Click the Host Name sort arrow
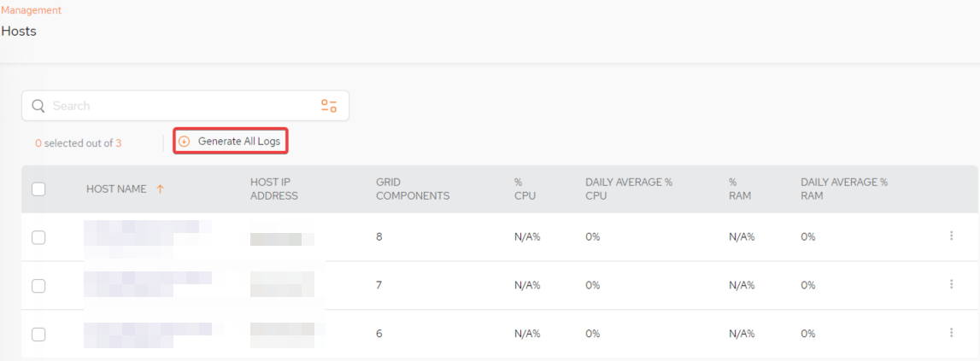This screenshot has width=980, height=361. click(160, 189)
